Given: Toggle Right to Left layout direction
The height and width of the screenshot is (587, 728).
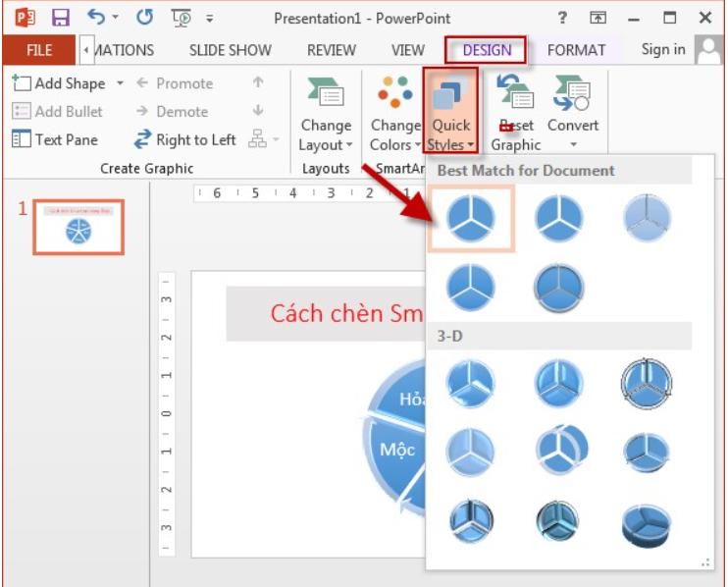Looking at the screenshot, I should coord(185,139).
